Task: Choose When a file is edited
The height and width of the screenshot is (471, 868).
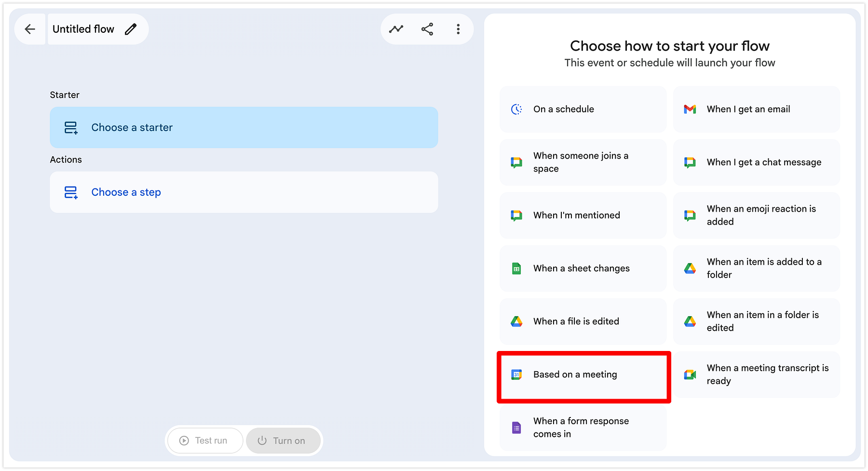Action: click(x=583, y=322)
